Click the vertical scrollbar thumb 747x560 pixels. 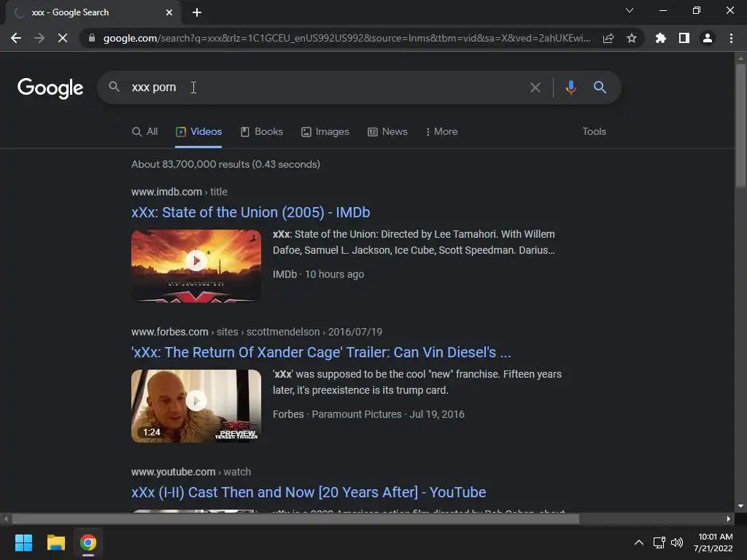click(740, 125)
